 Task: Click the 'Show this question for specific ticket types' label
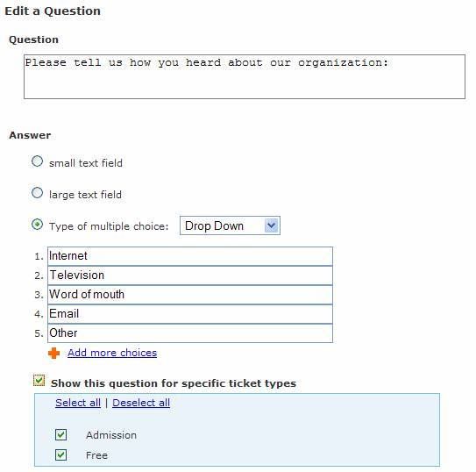(x=174, y=383)
